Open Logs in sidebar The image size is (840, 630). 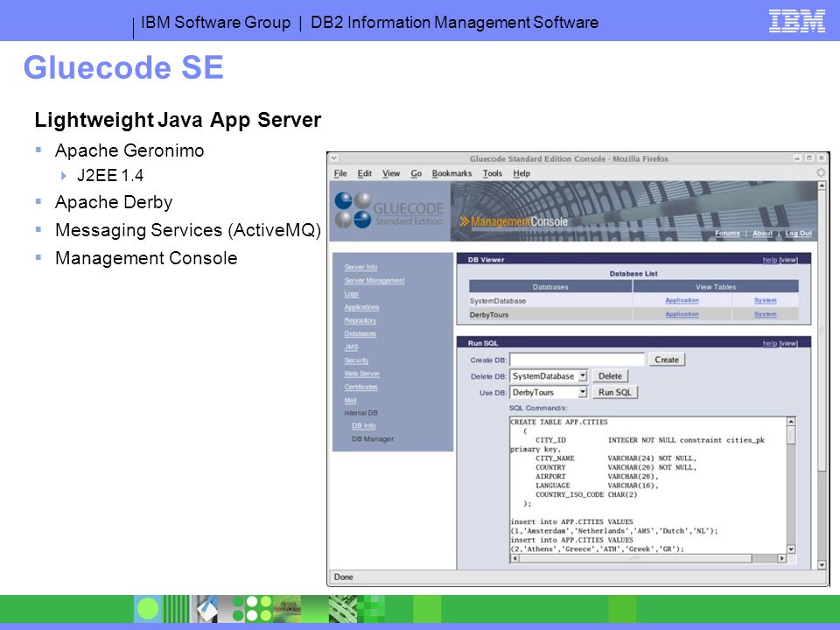pos(352,294)
